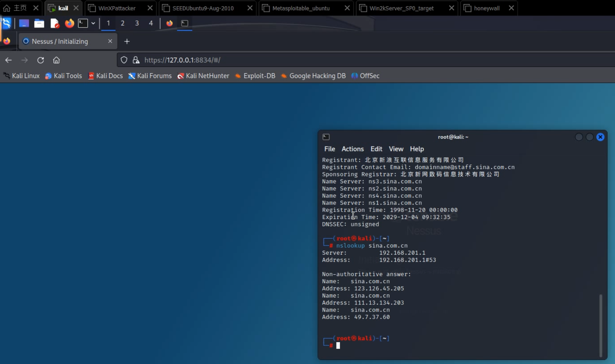Open the Kali Linux bookmark
The height and width of the screenshot is (364, 615).
22,76
